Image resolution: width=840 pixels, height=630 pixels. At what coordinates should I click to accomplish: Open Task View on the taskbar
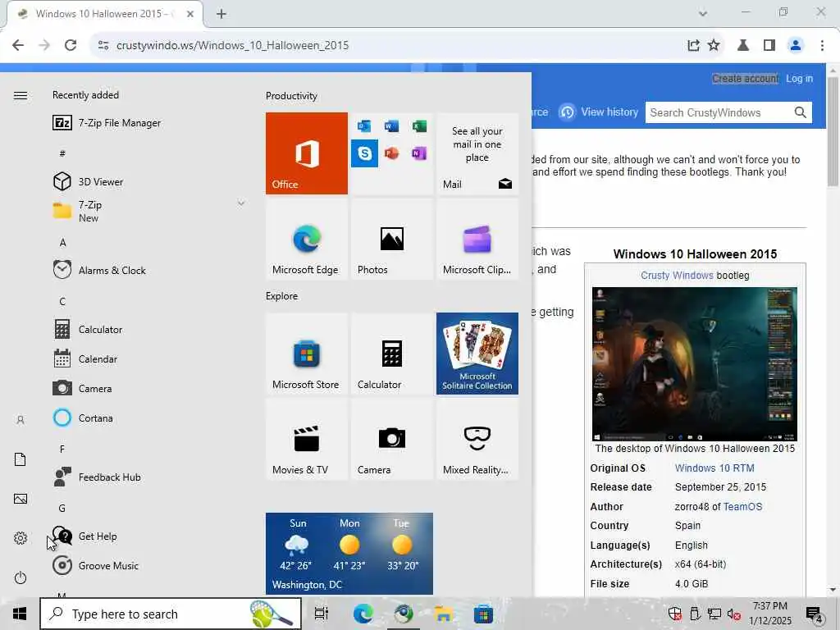(322, 614)
